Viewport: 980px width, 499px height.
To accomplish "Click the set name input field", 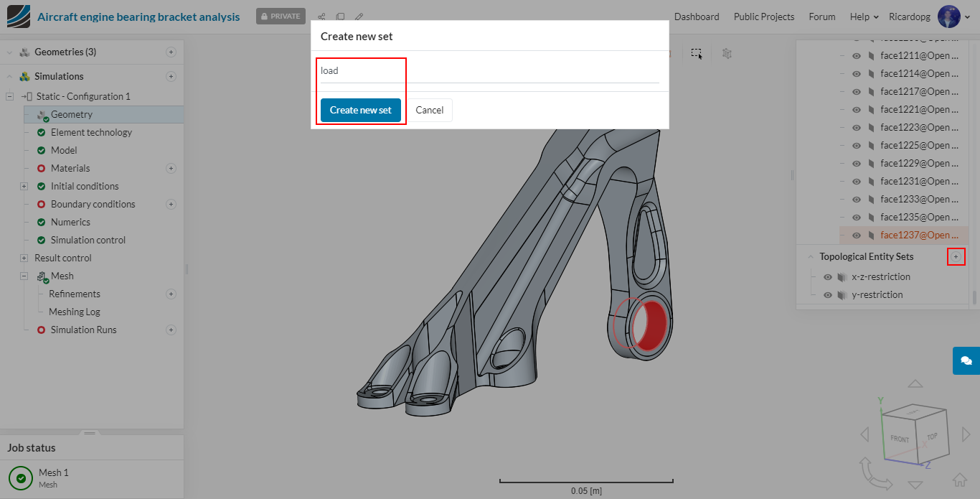I will pos(490,71).
